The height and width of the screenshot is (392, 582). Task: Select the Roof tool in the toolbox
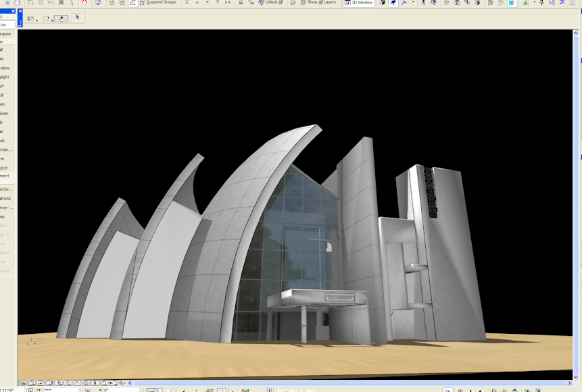click(3, 86)
